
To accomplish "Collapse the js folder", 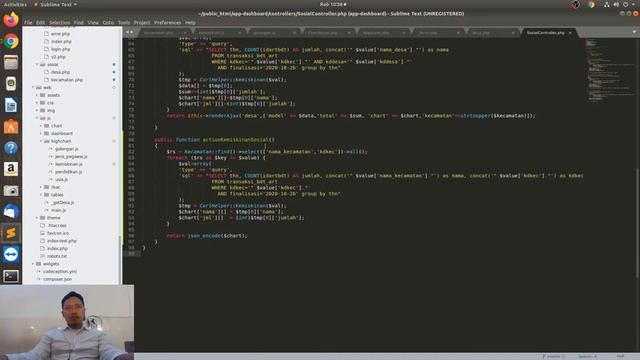I will pyautogui.click(x=37, y=118).
